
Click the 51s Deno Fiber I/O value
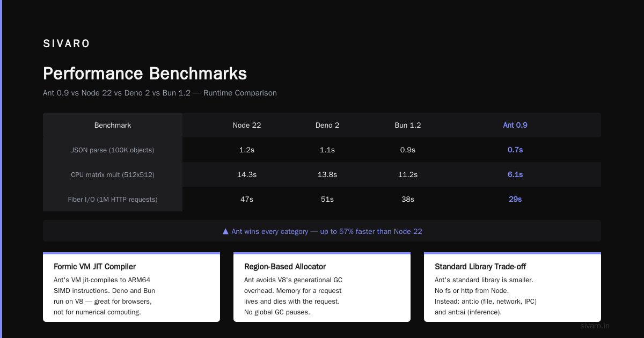coord(327,199)
